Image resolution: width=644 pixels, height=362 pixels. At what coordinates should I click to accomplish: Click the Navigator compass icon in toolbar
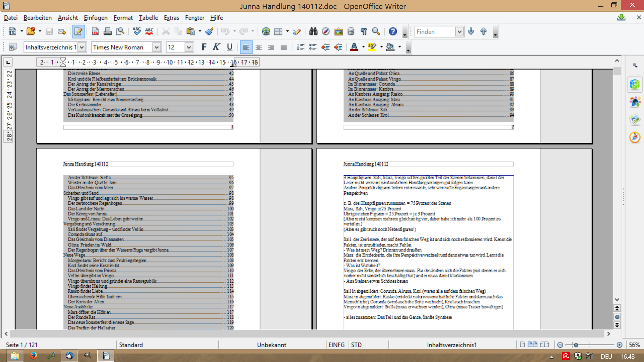[x=326, y=32]
